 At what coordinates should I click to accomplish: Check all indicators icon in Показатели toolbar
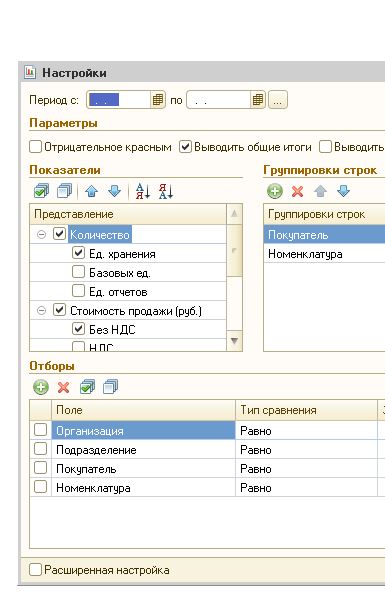(41, 191)
